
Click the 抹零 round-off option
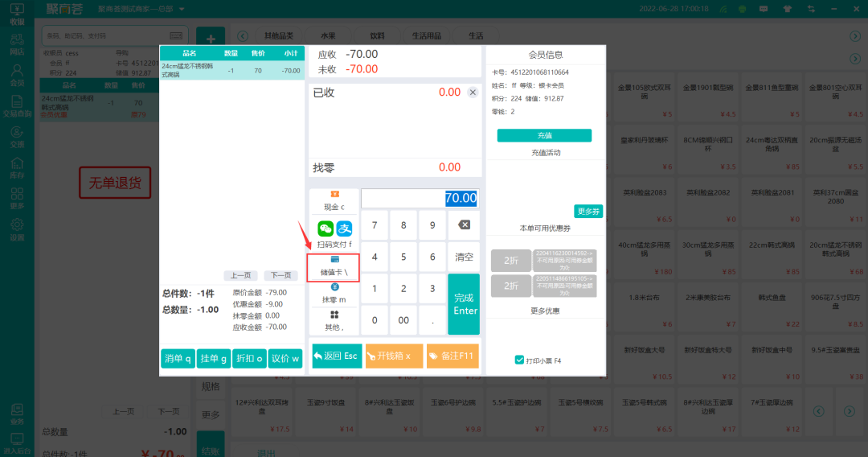pos(334,294)
